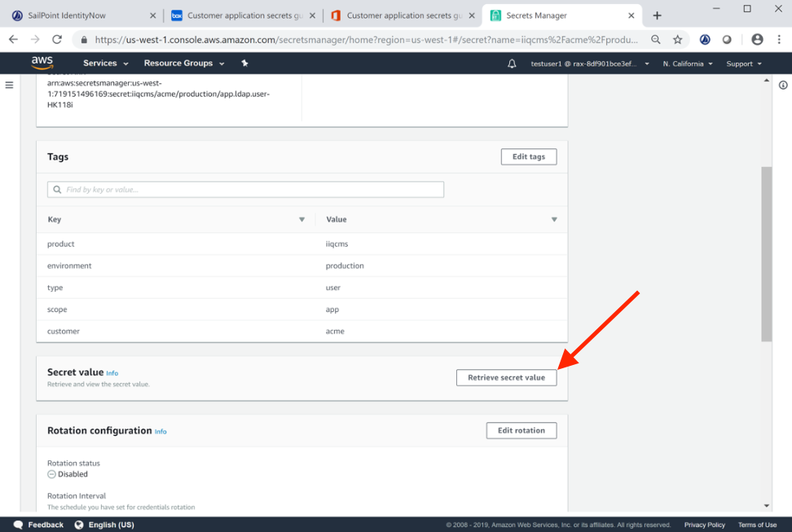The width and height of the screenshot is (792, 532).
Task: Click the AWS logo home icon
Action: (42, 63)
